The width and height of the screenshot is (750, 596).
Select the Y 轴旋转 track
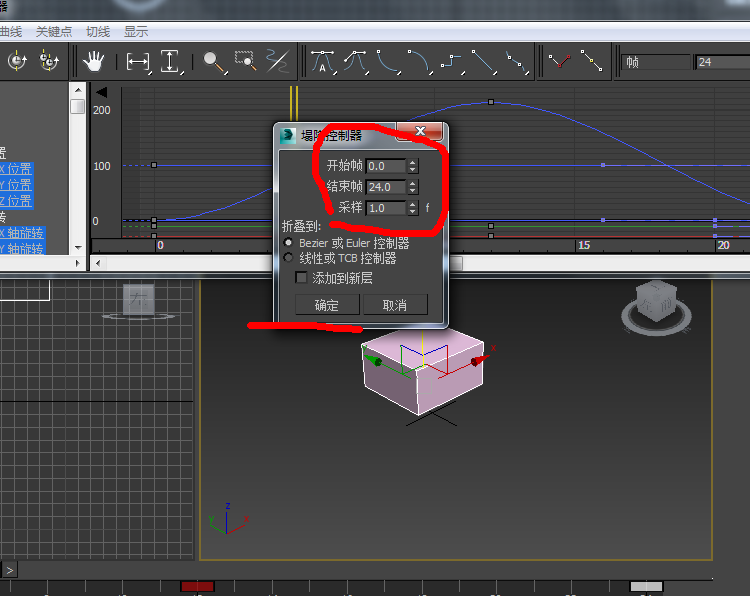(22, 249)
